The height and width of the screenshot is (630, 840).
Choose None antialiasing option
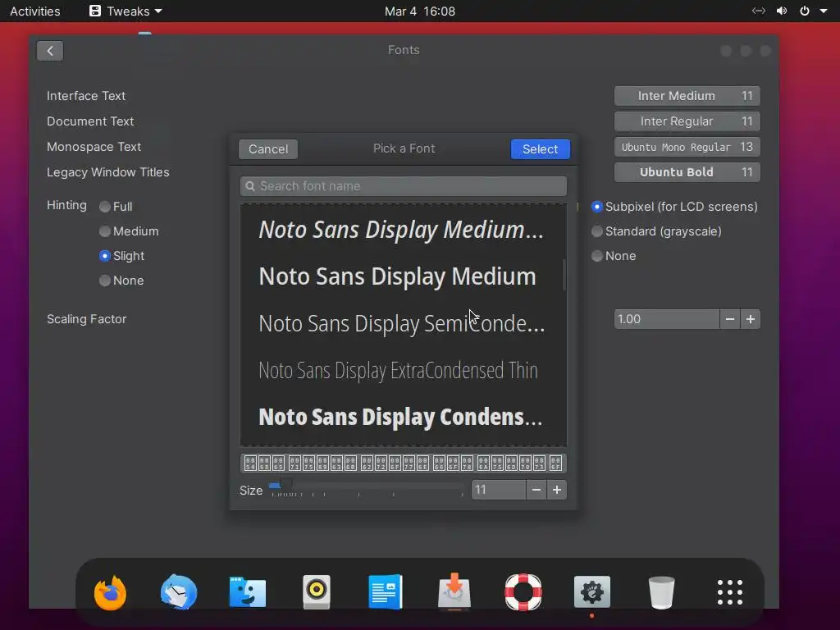click(x=614, y=256)
